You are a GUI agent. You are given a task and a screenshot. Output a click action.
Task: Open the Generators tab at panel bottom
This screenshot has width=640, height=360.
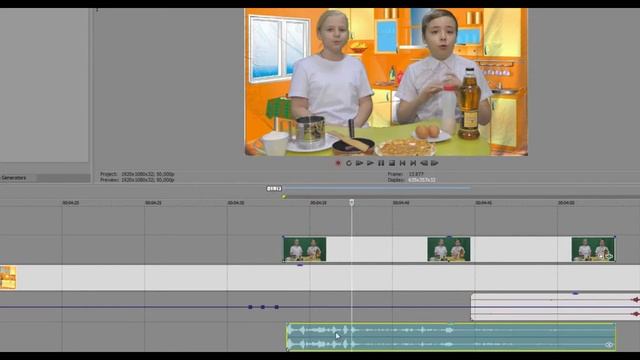[14, 178]
